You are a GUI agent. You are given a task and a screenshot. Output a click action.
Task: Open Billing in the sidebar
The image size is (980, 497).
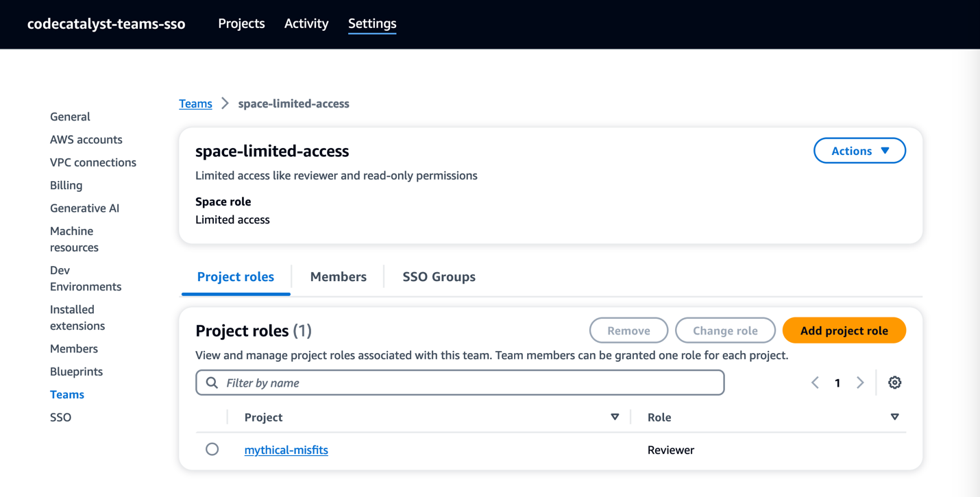(x=66, y=185)
